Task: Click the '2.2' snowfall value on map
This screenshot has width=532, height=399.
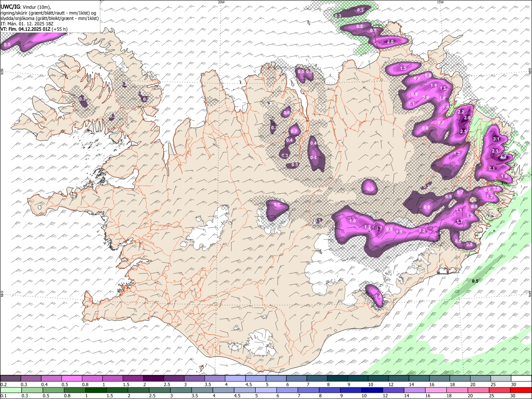Action: (461, 112)
